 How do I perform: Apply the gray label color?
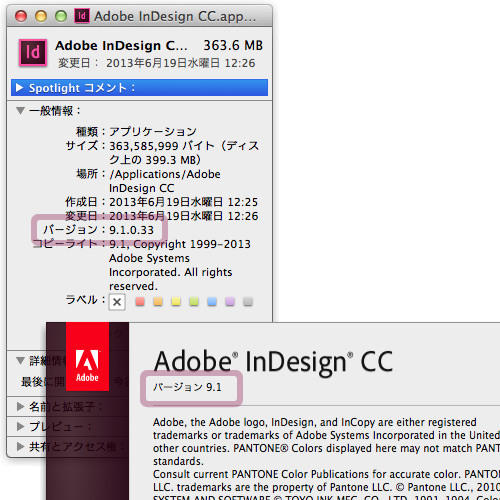(248, 302)
